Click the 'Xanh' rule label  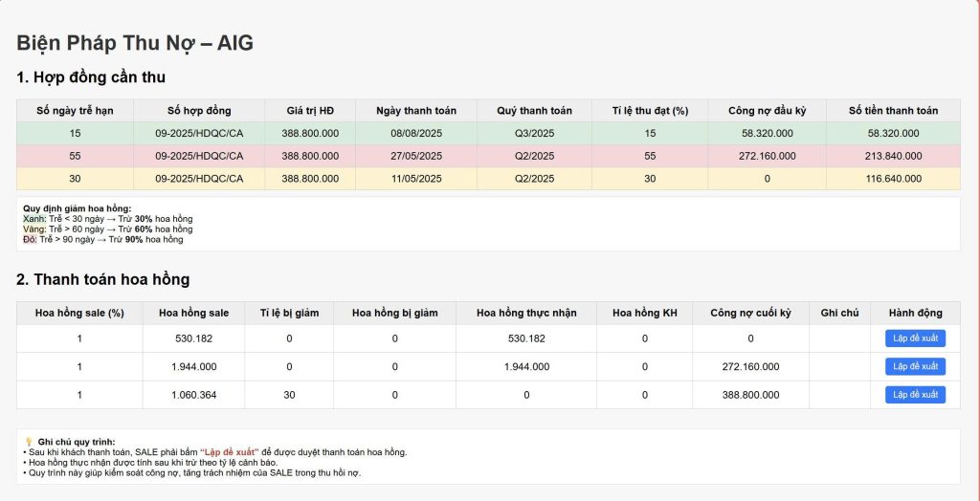coord(34,219)
